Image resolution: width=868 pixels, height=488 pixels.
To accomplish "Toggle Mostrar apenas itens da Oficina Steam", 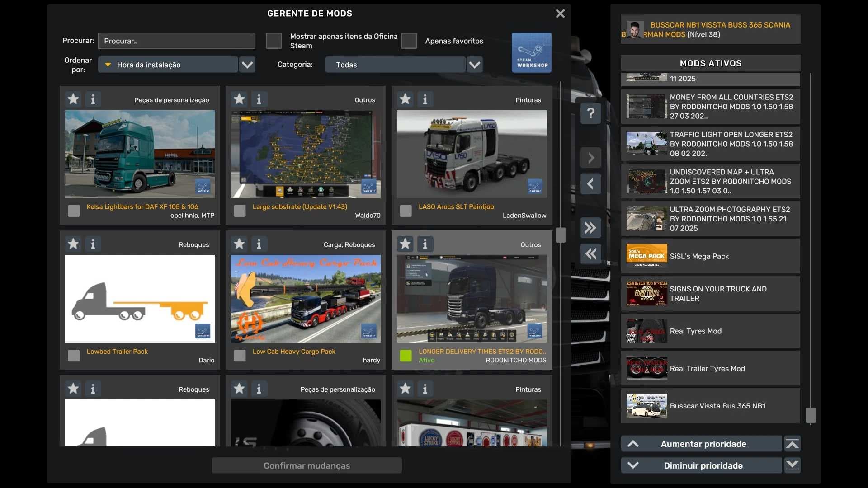I will 274,41.
